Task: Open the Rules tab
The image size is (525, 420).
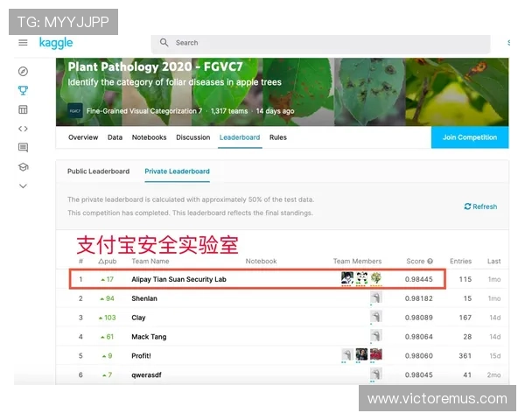Action: tap(278, 137)
